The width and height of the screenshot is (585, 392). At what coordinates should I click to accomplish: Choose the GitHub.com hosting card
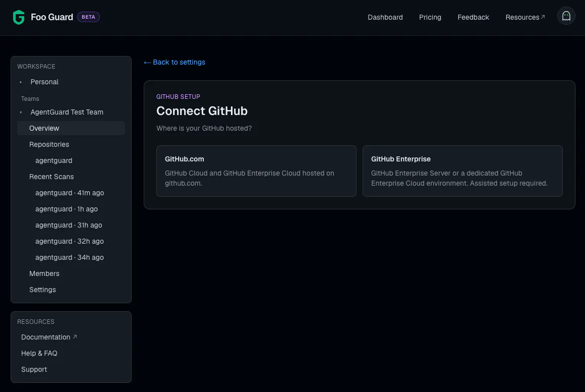256,171
